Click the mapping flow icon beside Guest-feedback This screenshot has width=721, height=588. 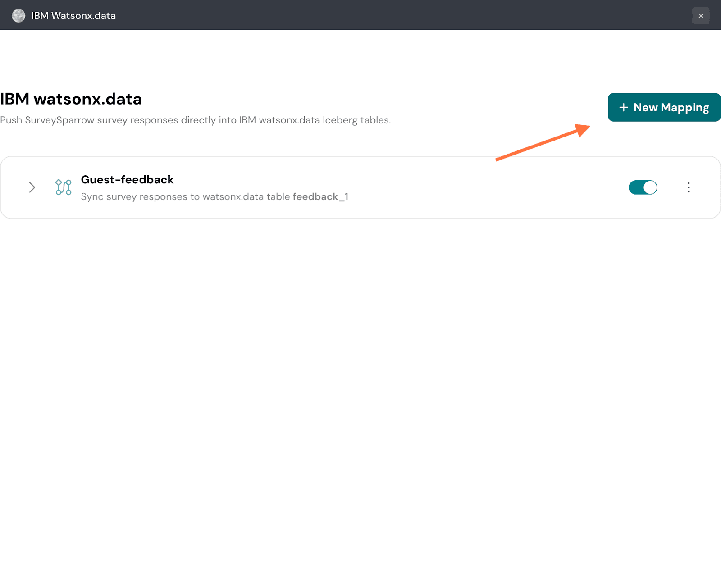tap(63, 187)
